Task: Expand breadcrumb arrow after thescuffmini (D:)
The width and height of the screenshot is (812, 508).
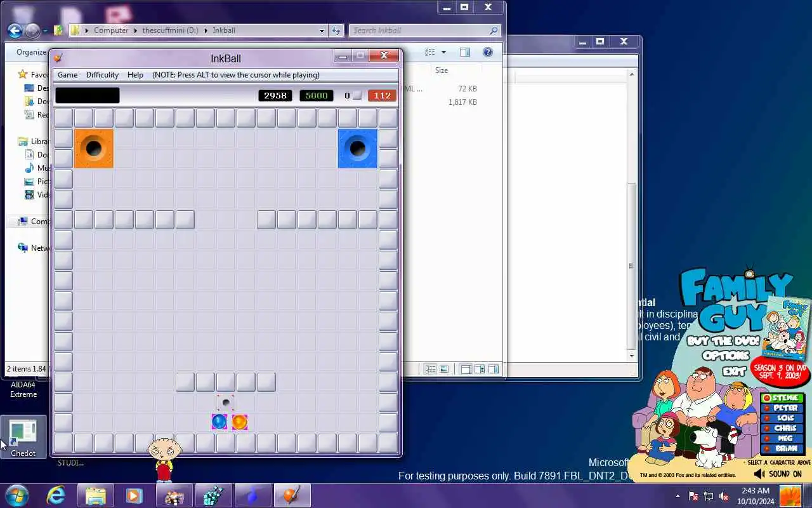Action: pos(206,30)
